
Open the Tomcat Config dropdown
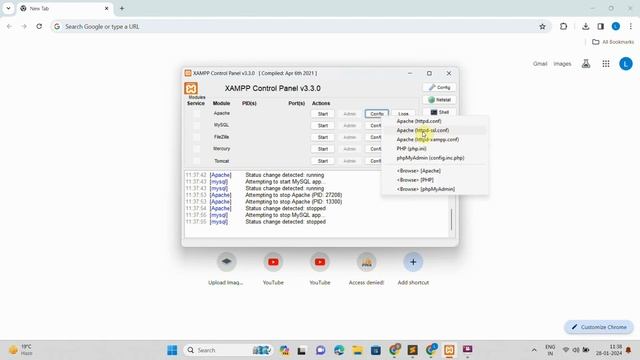(373, 161)
